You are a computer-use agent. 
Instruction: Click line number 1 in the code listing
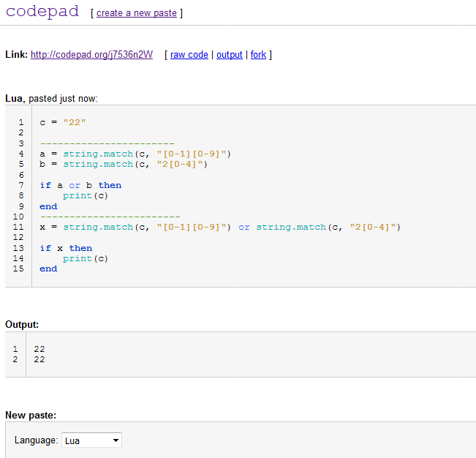click(21, 122)
